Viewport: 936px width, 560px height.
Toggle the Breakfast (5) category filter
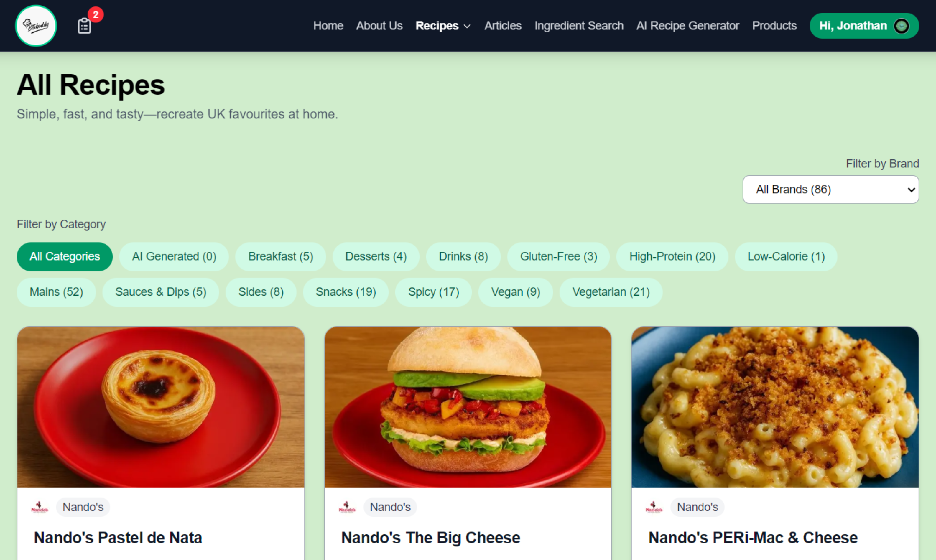280,257
